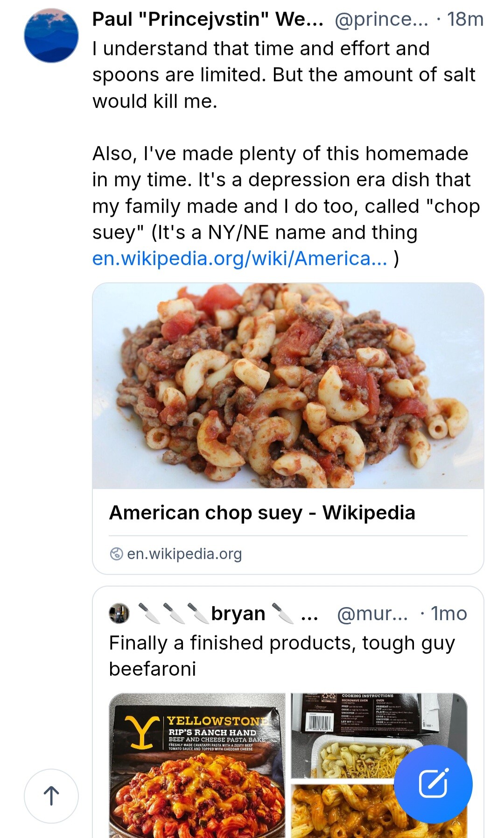Open Paul's blue mountain profile avatar
The width and height of the screenshot is (504, 838).
pyautogui.click(x=51, y=36)
